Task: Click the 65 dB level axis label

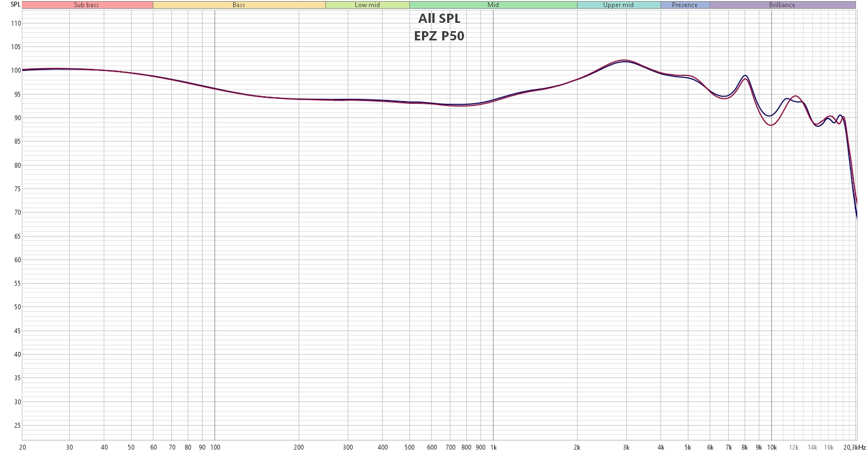Action: pyautogui.click(x=17, y=237)
